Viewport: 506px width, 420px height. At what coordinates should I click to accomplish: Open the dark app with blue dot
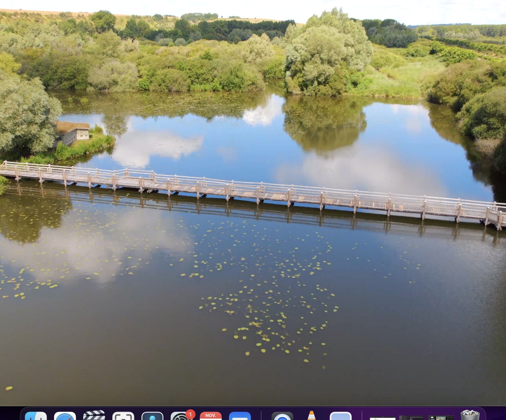coord(152,416)
